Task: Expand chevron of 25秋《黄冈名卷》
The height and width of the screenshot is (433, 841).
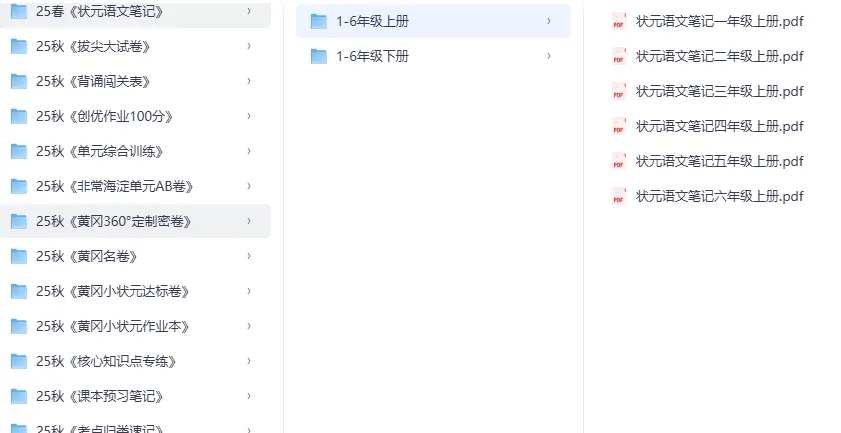Action: pos(249,256)
